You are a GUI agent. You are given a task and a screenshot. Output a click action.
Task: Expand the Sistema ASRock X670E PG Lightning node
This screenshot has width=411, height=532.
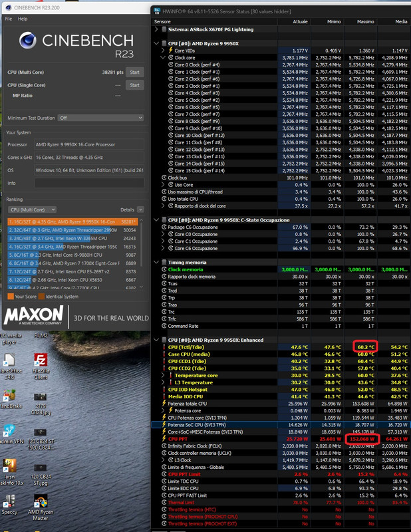coord(156,29)
